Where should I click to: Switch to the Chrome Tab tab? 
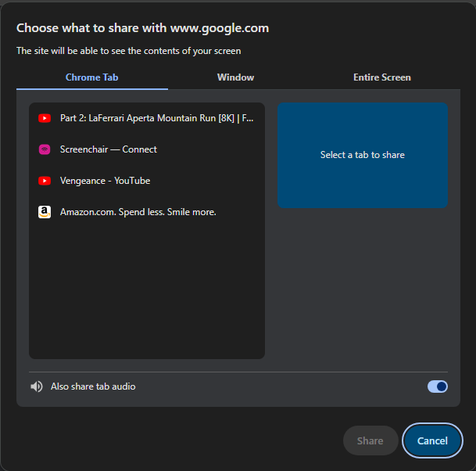coord(91,77)
